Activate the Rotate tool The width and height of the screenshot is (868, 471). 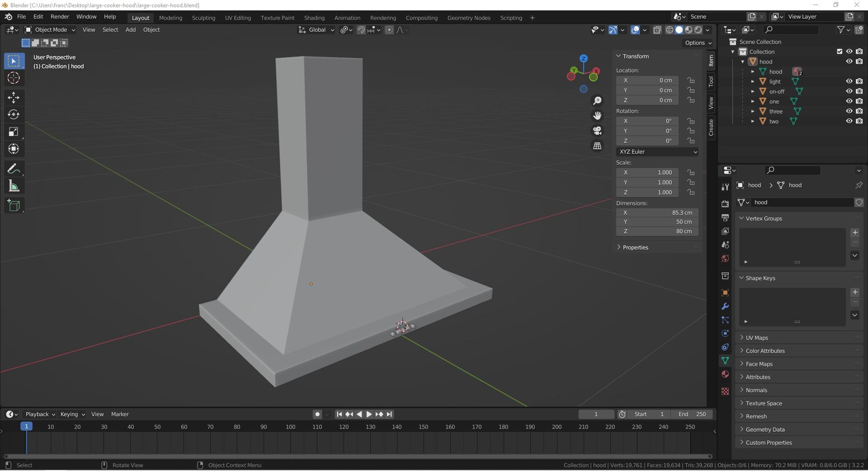(14, 114)
